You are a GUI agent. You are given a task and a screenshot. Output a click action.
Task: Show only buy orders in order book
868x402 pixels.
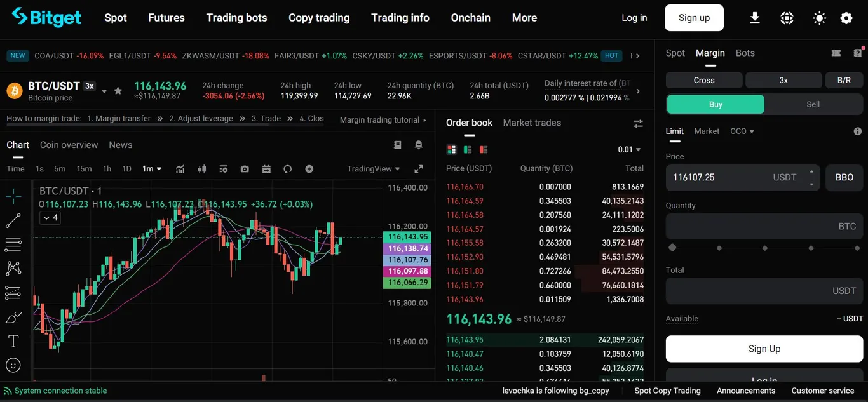pos(468,150)
